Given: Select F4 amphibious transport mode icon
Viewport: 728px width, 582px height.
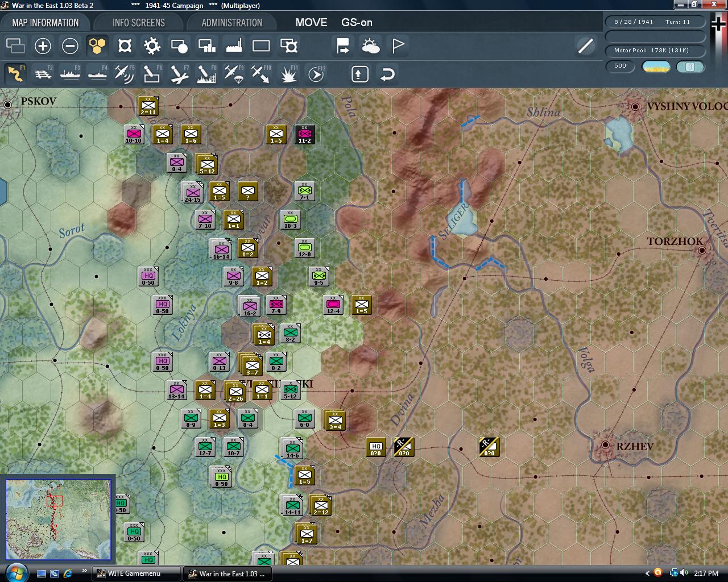Looking at the screenshot, I should (97, 74).
